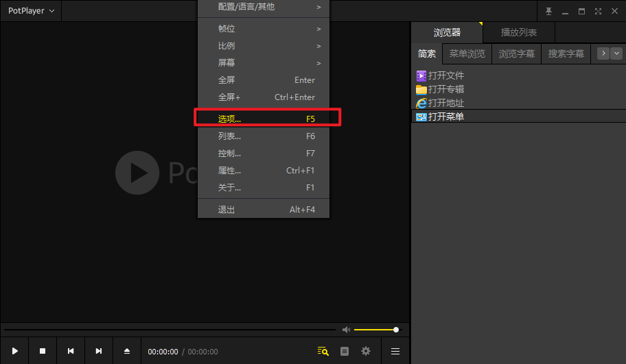Click the chapter/notes list icon

tap(344, 351)
